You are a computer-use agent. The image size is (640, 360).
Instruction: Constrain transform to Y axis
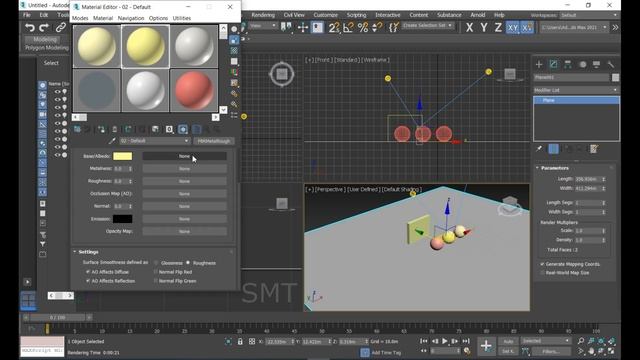click(x=484, y=27)
